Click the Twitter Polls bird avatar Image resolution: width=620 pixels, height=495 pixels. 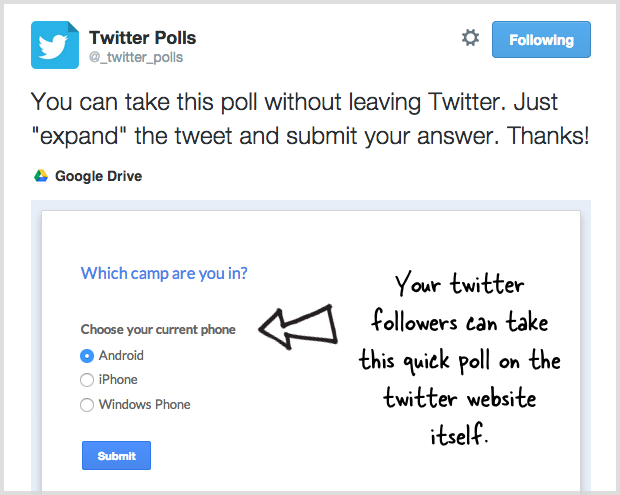(x=55, y=45)
